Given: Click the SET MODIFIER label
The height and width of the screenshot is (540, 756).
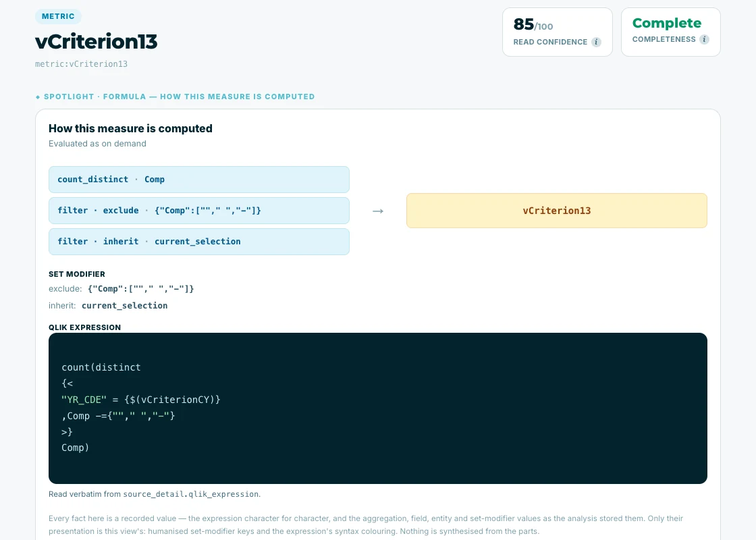Looking at the screenshot, I should pos(77,274).
